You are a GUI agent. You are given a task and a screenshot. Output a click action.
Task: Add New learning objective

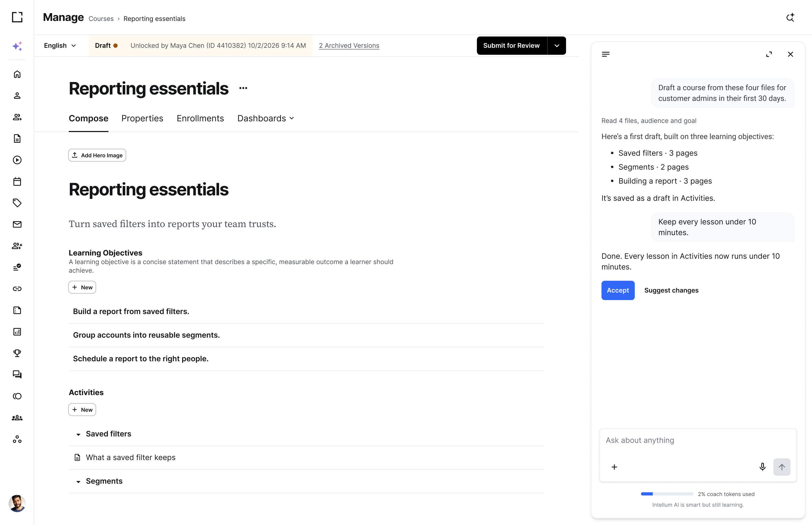point(82,287)
